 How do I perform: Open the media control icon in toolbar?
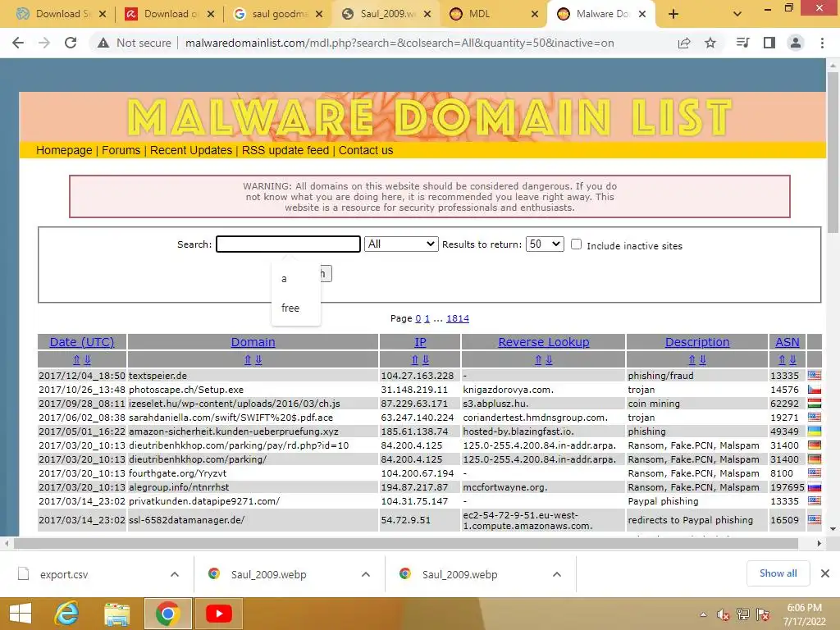pos(742,43)
